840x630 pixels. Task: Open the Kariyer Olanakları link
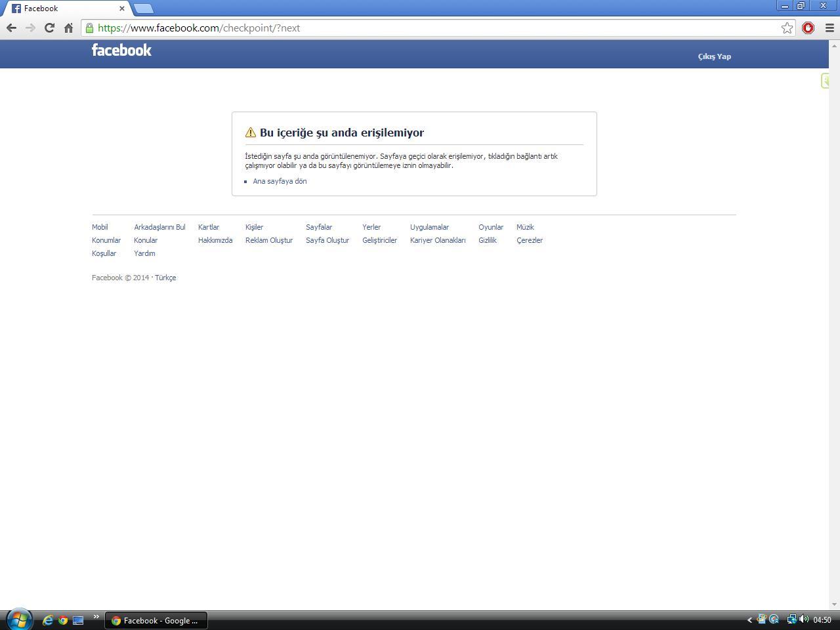point(438,240)
